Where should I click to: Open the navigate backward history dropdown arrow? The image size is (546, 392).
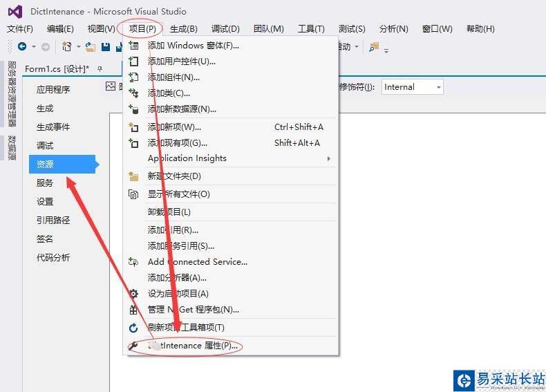(34, 47)
